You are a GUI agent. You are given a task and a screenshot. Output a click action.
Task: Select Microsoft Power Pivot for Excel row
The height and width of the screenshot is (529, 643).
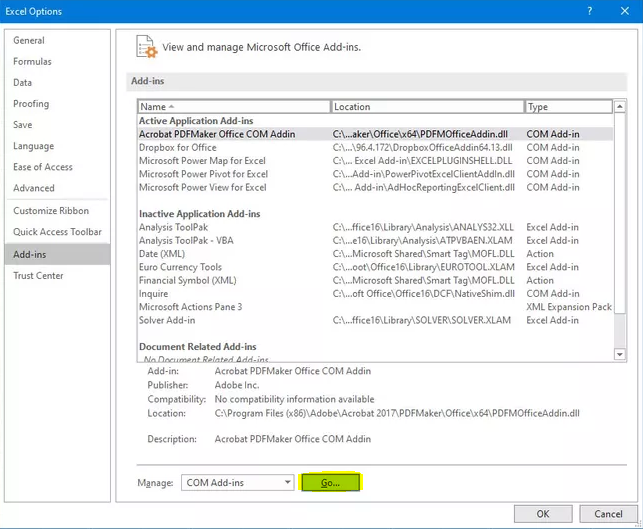coord(375,174)
